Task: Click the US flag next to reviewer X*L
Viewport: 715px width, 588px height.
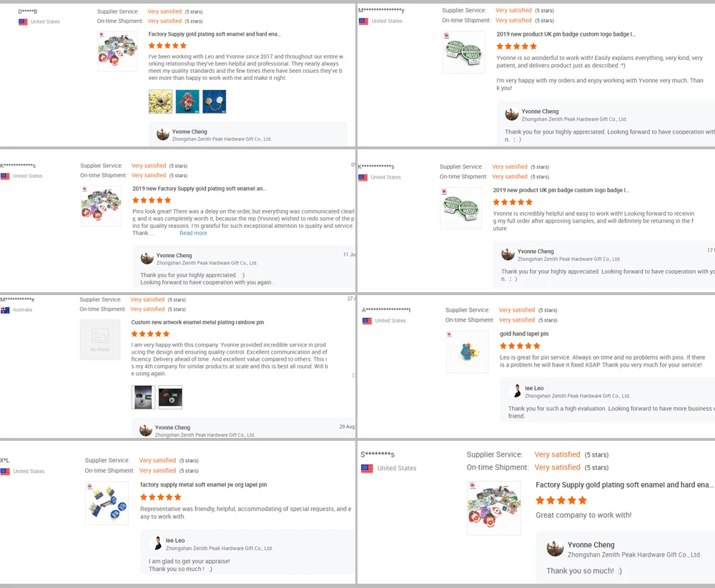Action: (5, 472)
